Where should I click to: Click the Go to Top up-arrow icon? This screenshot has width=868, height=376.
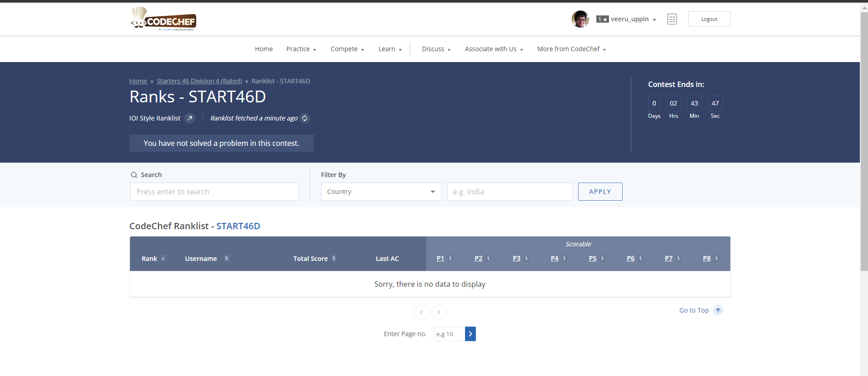point(718,310)
